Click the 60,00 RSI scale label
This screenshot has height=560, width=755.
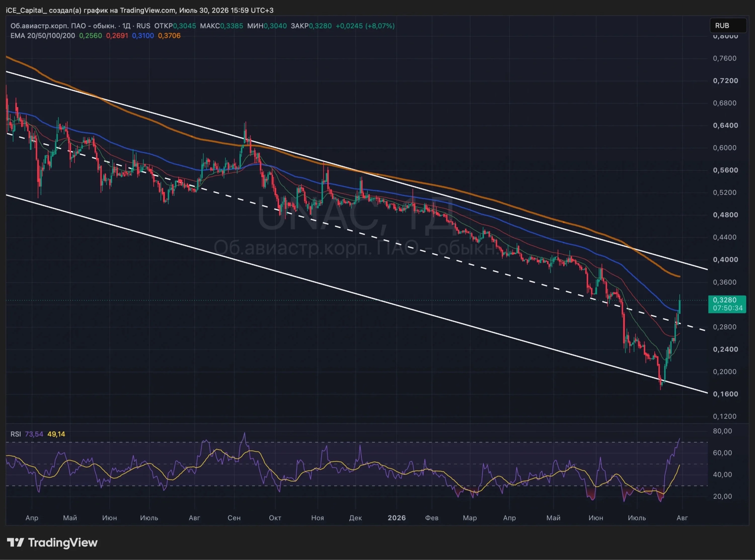[723, 453]
